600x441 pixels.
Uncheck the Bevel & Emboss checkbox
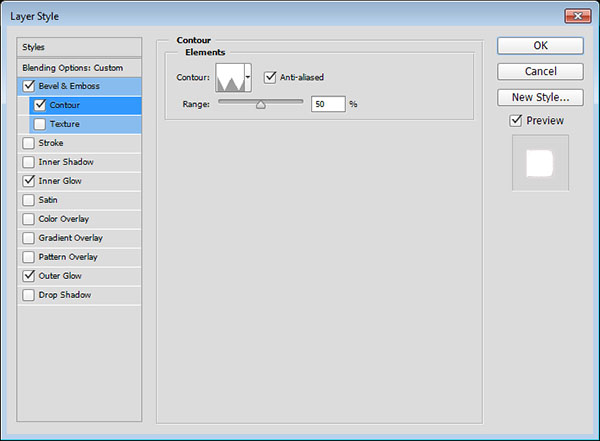click(29, 86)
